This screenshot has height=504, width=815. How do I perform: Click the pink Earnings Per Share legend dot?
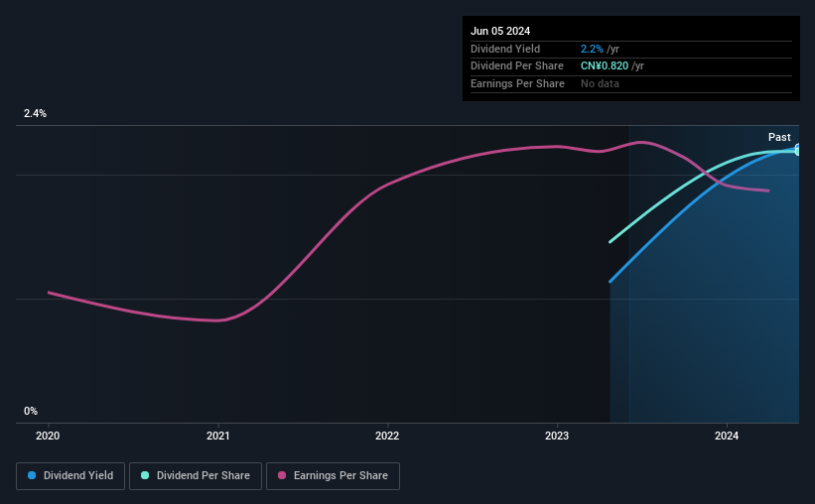(x=282, y=475)
